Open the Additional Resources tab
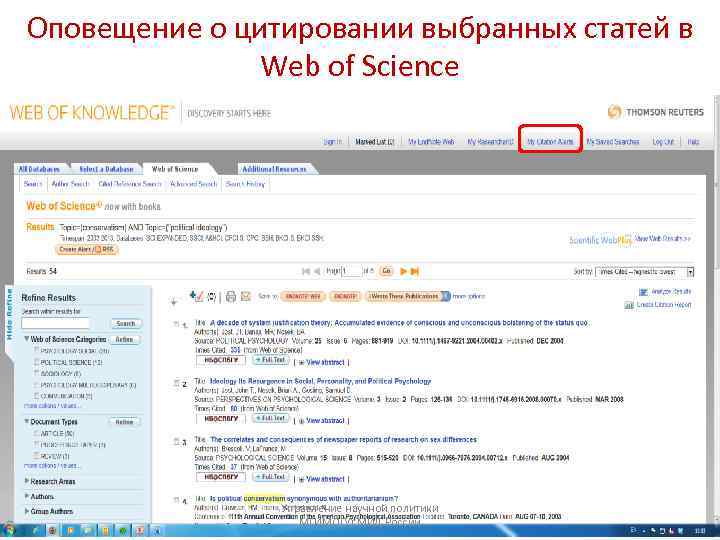Screen dimensions: 720x540 [x=274, y=169]
